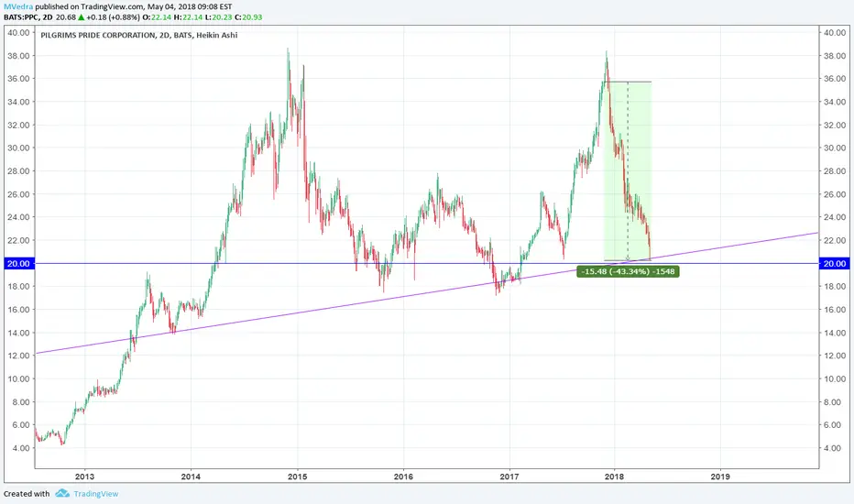Click the open value O:22.14
The width and height of the screenshot is (854, 504).
click(158, 16)
